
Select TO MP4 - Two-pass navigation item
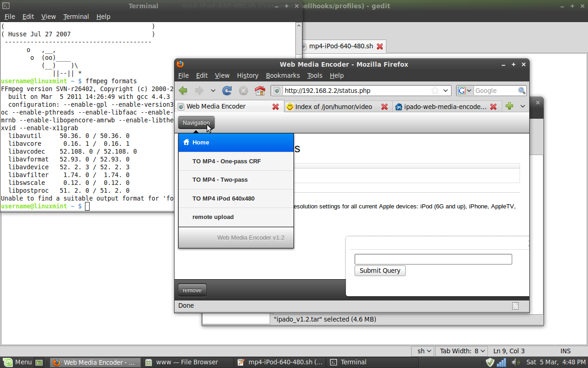click(220, 180)
